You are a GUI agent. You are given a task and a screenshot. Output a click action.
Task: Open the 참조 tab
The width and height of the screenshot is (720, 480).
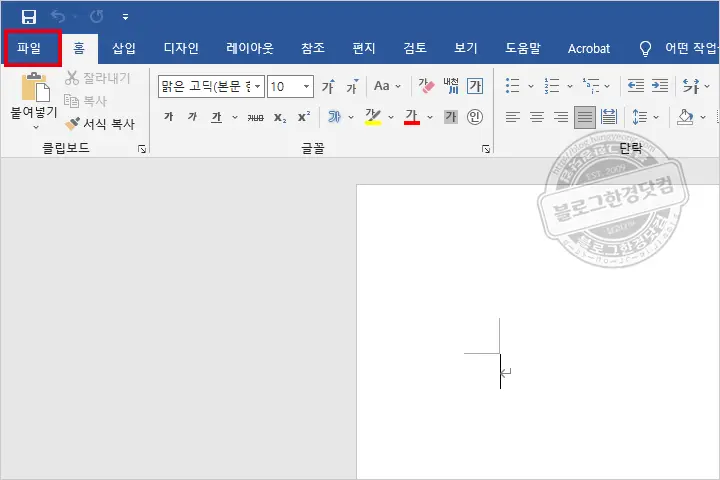click(313, 48)
